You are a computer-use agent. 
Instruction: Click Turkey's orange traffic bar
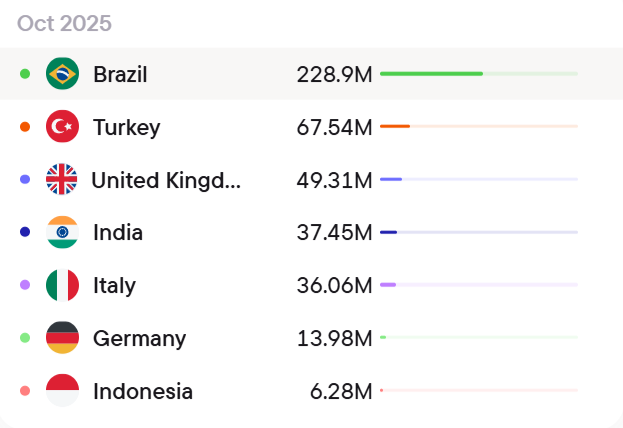[395, 126]
